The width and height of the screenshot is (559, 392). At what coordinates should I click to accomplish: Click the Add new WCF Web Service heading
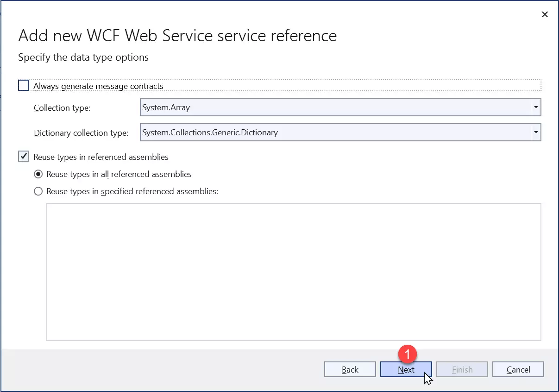coord(177,36)
